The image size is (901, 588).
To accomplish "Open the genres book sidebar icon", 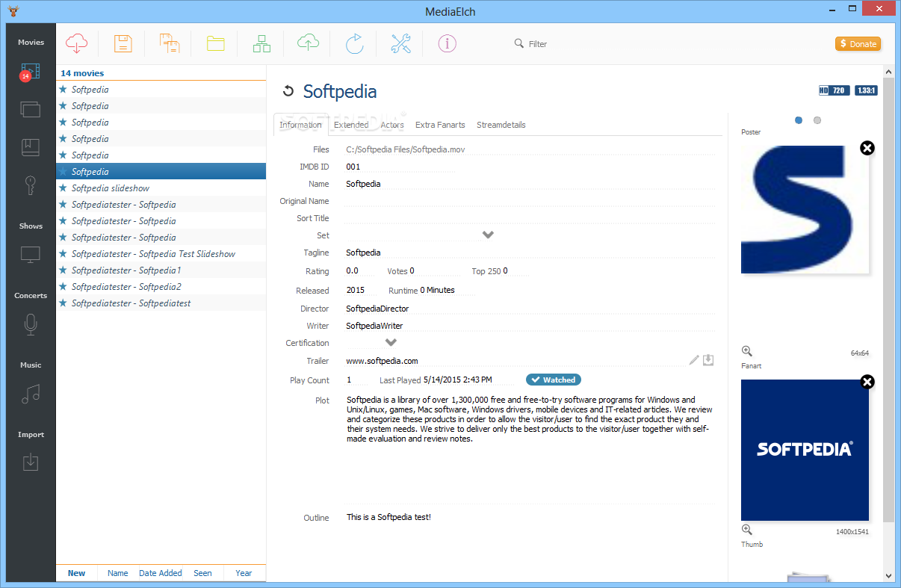I will [30, 147].
